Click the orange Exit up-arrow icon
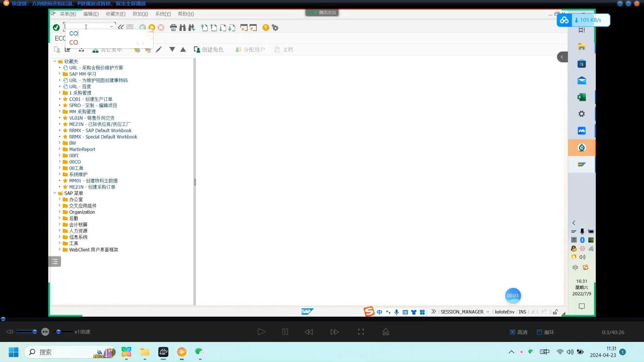 coord(152,27)
